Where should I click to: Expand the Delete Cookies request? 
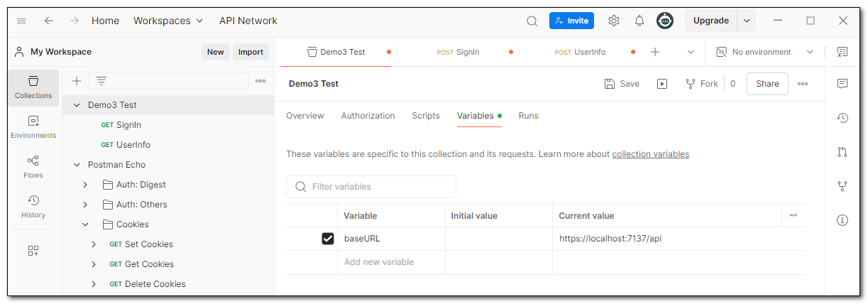tap(94, 284)
